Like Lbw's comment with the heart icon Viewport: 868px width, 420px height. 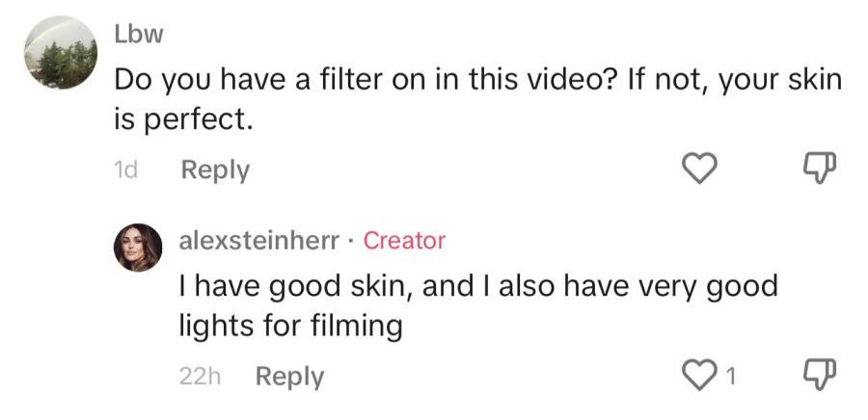pos(699,168)
